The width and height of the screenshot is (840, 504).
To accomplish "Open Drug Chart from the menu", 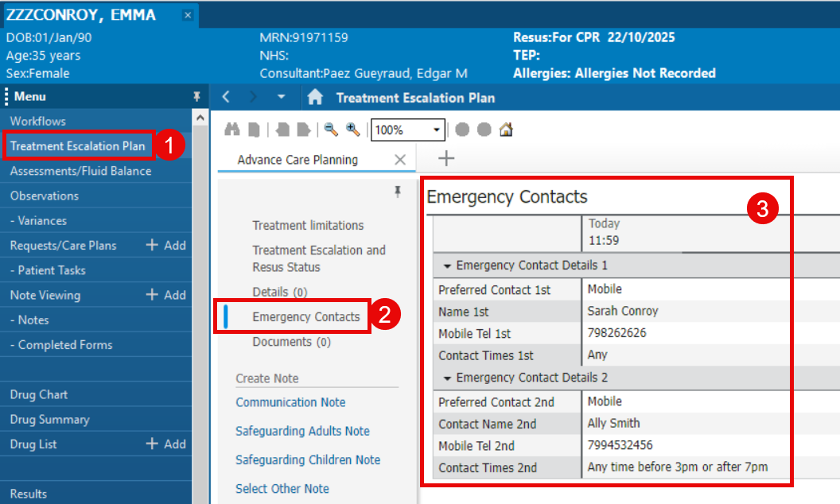I will point(39,394).
